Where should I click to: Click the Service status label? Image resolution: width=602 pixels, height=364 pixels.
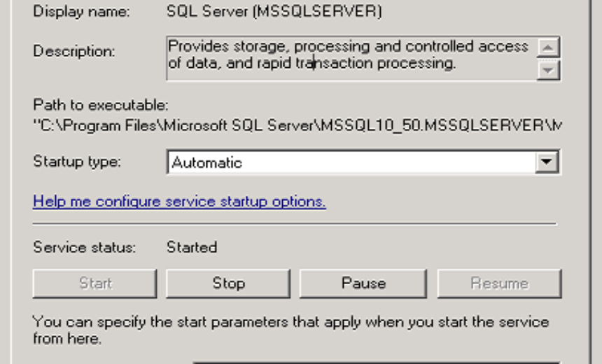[x=85, y=247]
